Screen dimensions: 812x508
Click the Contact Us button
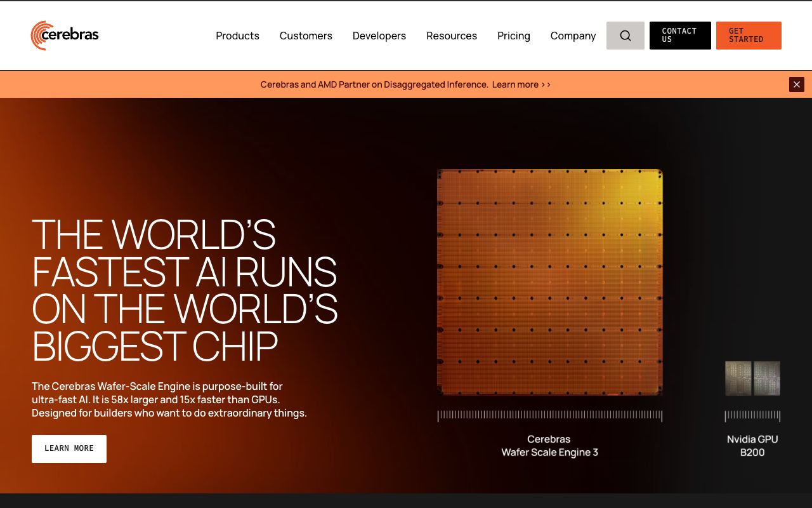(680, 36)
